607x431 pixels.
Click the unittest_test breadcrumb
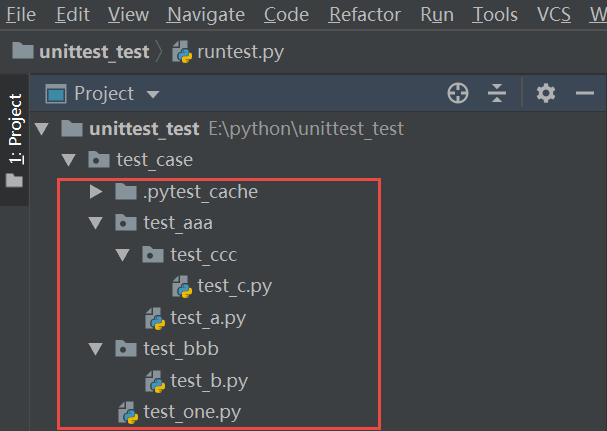tap(93, 51)
